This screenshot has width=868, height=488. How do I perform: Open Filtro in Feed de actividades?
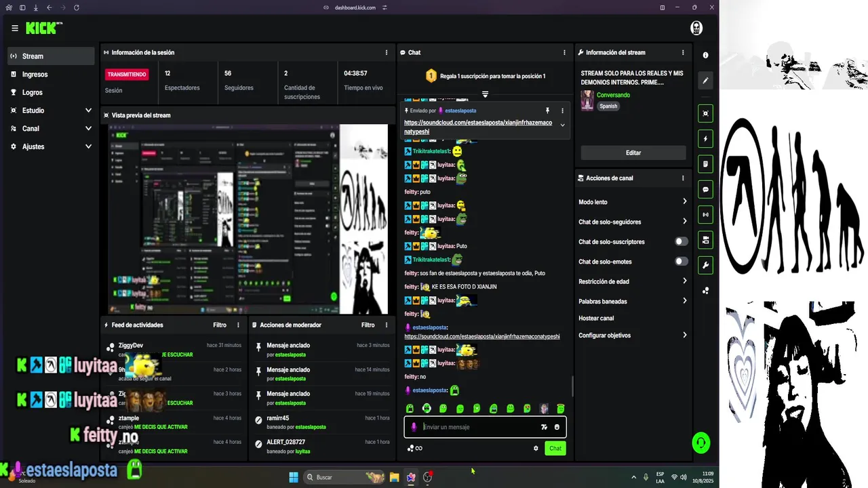pyautogui.click(x=220, y=325)
